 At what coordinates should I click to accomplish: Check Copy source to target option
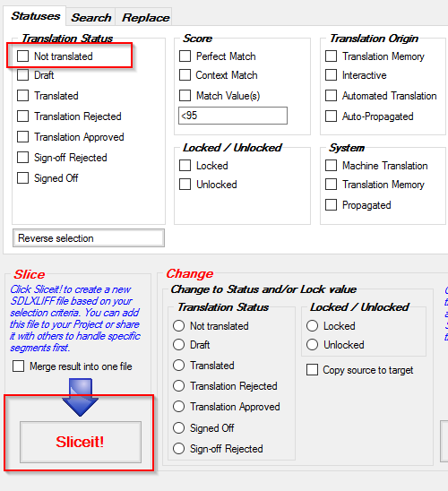pyautogui.click(x=312, y=369)
